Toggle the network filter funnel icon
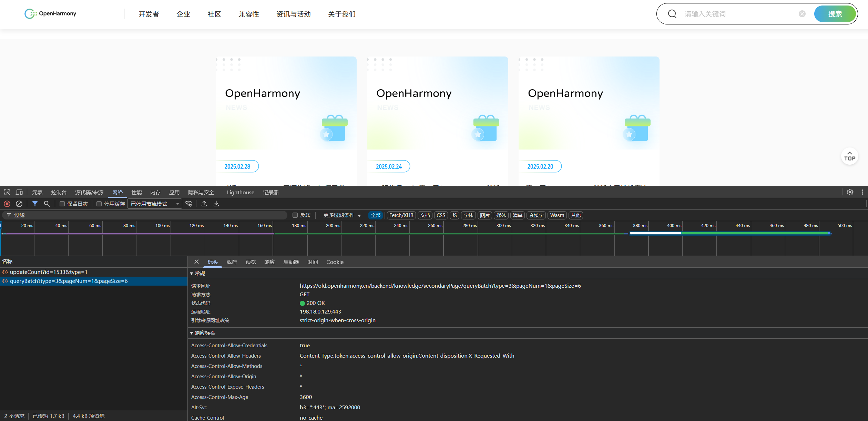This screenshot has height=421, width=868. point(35,204)
